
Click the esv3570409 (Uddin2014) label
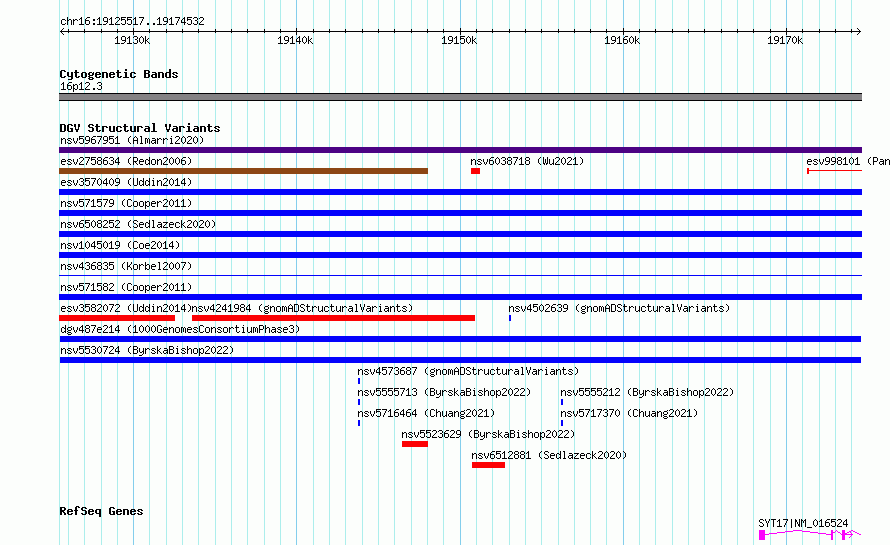pos(126,182)
